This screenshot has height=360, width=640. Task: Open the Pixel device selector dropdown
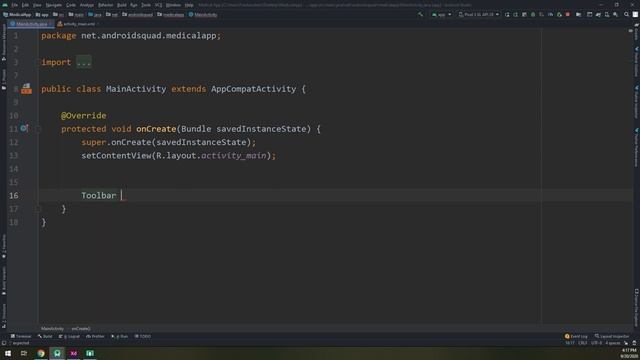click(x=478, y=14)
